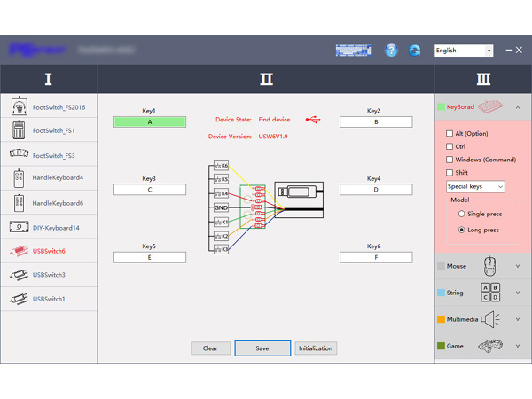Image resolution: width=532 pixels, height=399 pixels.
Task: Click the HandleKeyboard4 device icon
Action: [x=19, y=178]
